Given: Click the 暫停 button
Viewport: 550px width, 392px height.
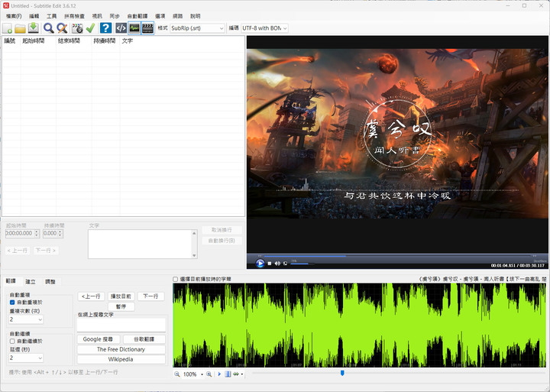Looking at the screenshot, I should pyautogui.click(x=121, y=306).
